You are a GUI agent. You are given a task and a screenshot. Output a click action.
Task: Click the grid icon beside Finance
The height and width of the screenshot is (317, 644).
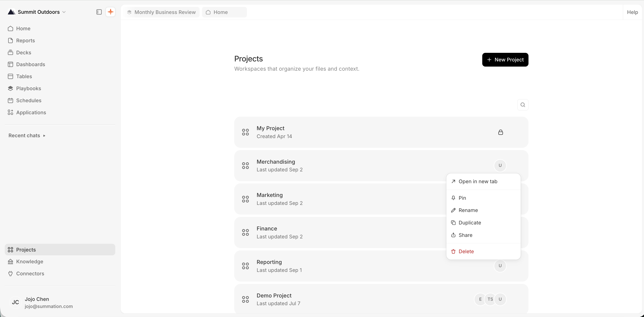coord(245,232)
